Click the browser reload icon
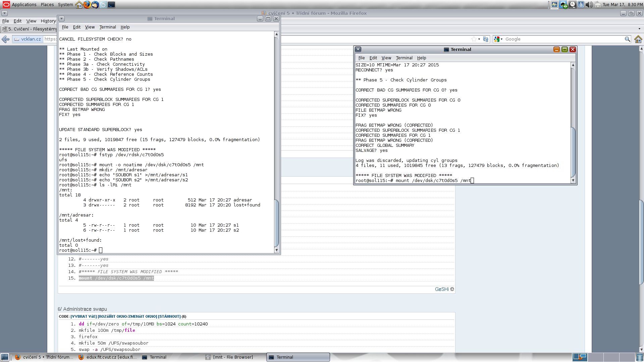 (486, 39)
